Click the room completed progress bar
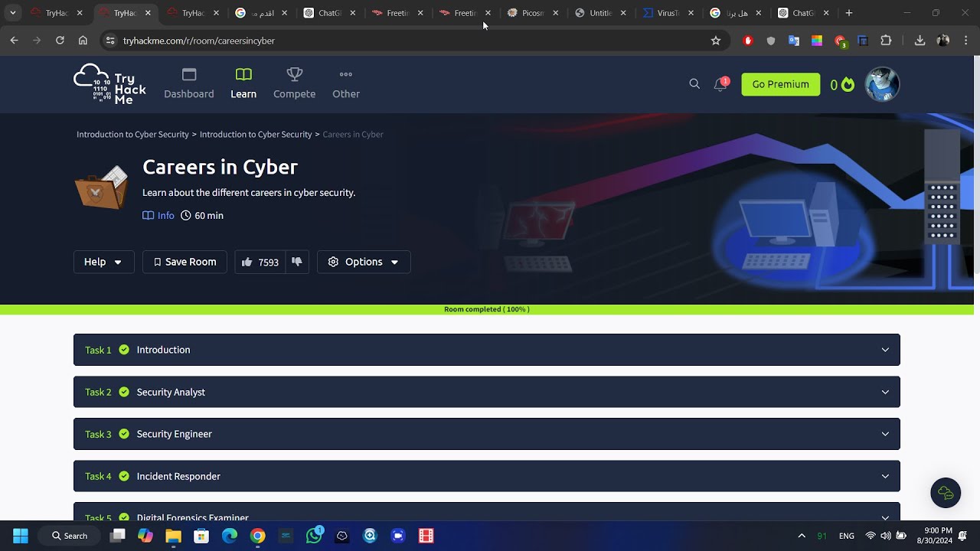 (x=487, y=309)
